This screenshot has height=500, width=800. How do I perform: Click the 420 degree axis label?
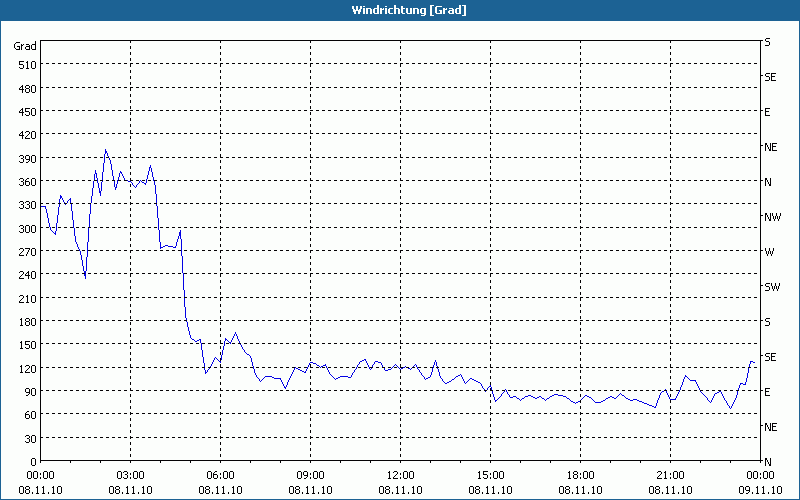tap(28, 136)
